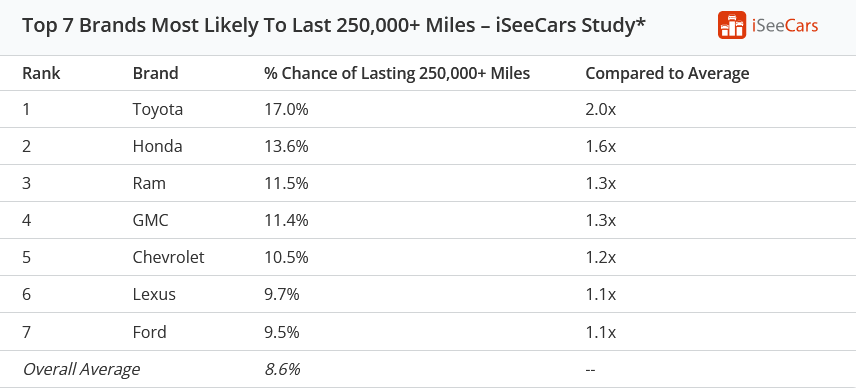
Task: Select the Chevrolet brand cell
Action: [168, 257]
